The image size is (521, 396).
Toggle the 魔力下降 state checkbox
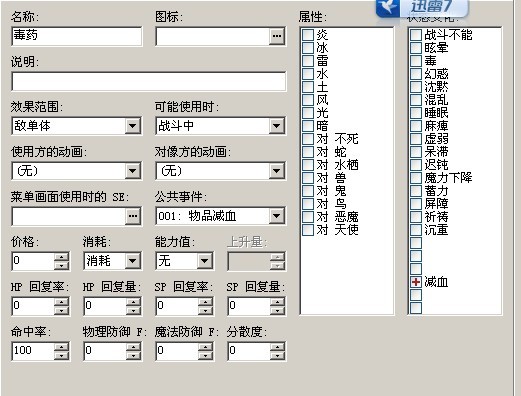416,178
